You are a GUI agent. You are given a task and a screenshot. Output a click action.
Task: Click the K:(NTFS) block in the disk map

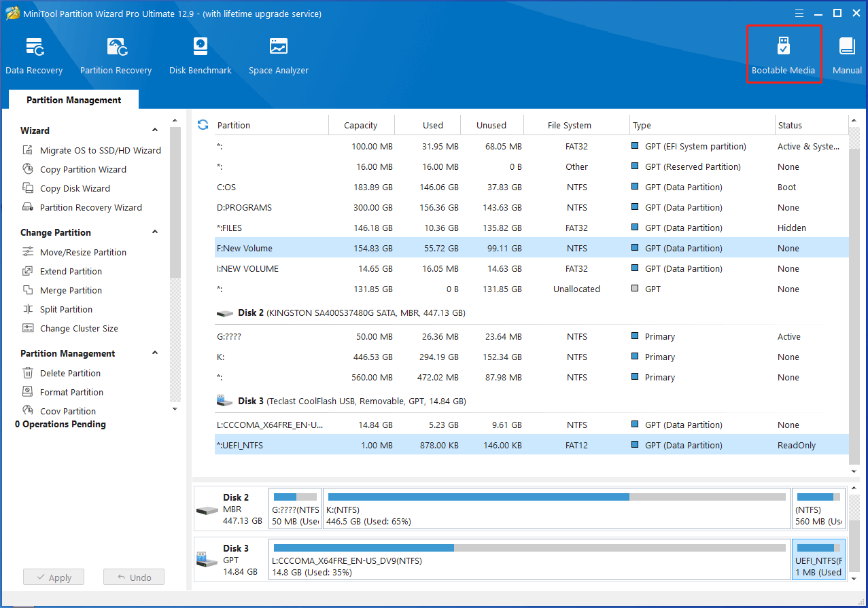pos(557,509)
